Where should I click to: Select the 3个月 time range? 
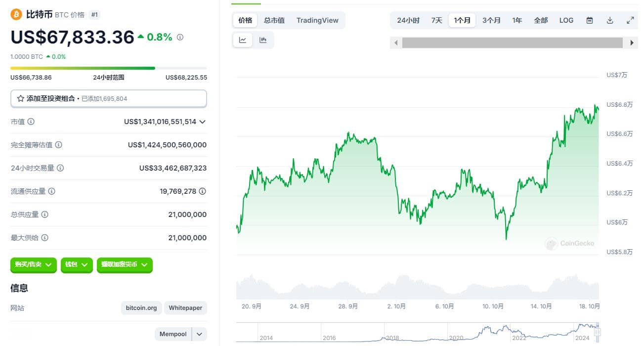pos(491,20)
